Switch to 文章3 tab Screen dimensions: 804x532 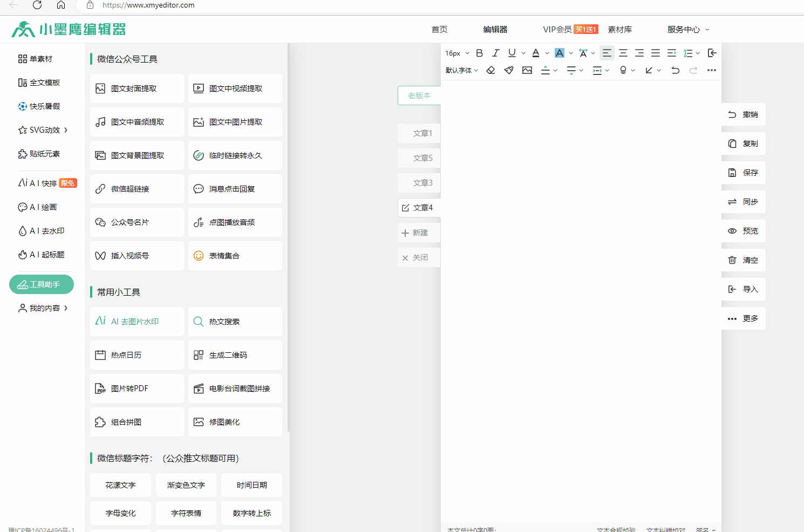[419, 183]
